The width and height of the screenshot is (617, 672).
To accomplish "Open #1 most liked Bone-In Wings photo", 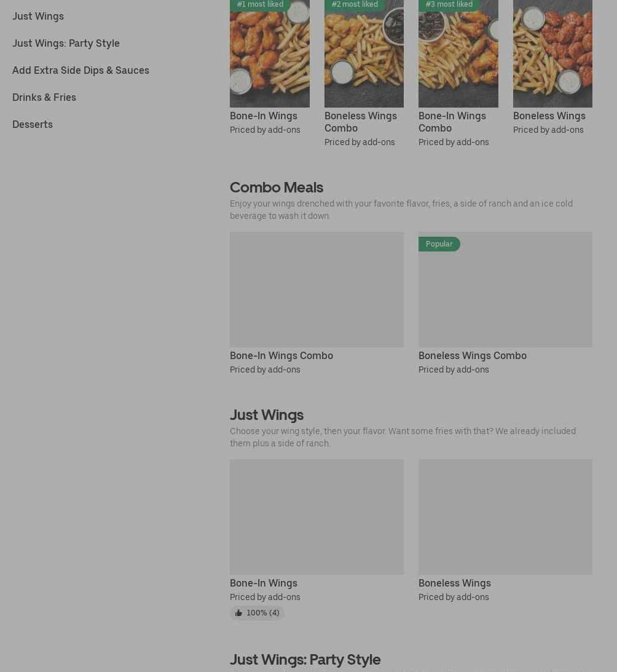I will tap(270, 53).
